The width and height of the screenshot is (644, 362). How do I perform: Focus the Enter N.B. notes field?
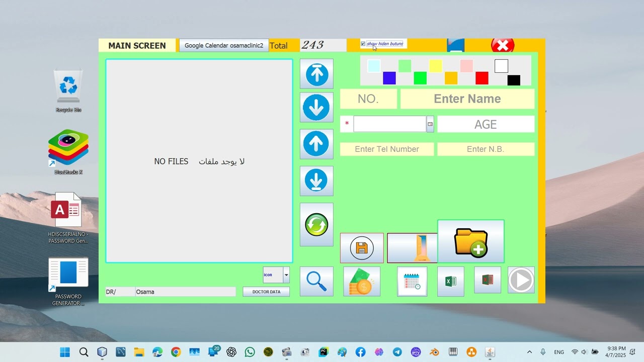pos(486,149)
